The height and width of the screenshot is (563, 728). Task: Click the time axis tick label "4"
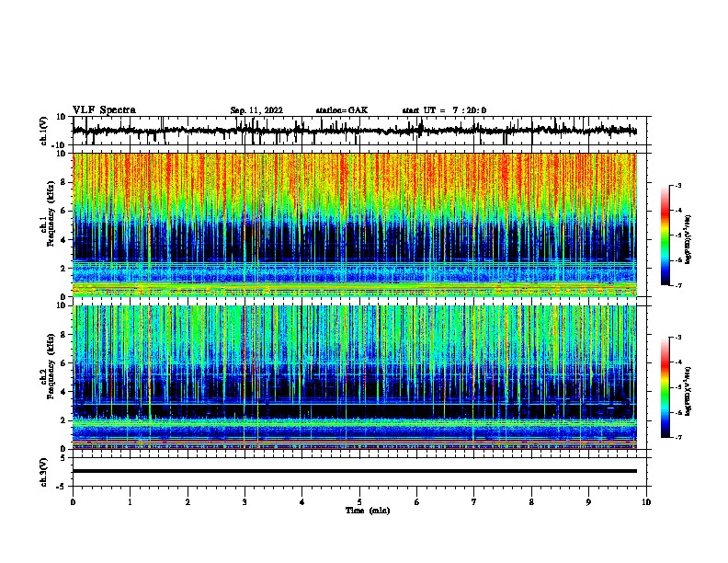pos(302,502)
